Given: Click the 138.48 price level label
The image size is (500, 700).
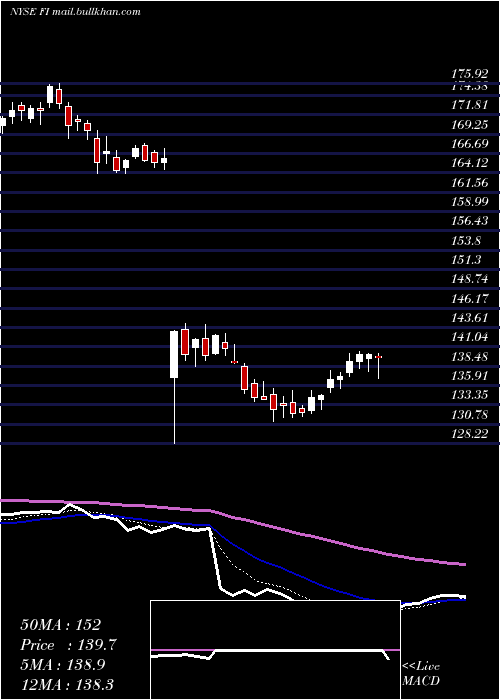Looking at the screenshot, I should pos(469,356).
